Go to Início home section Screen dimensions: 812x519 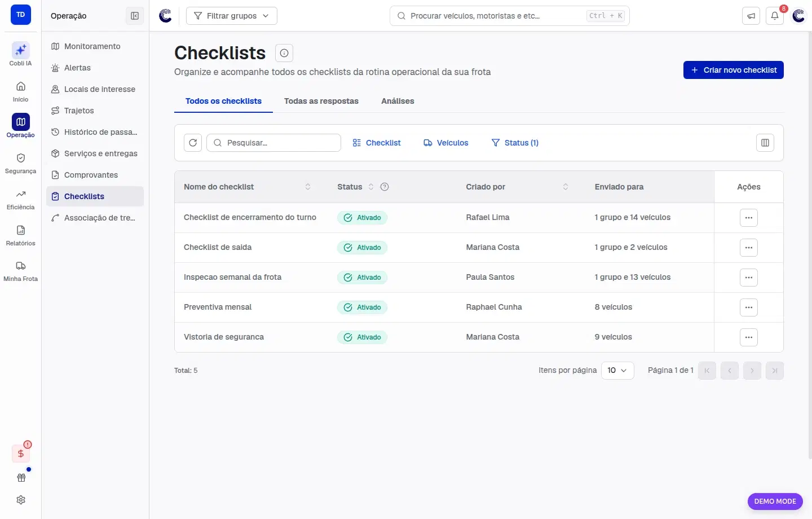click(20, 91)
